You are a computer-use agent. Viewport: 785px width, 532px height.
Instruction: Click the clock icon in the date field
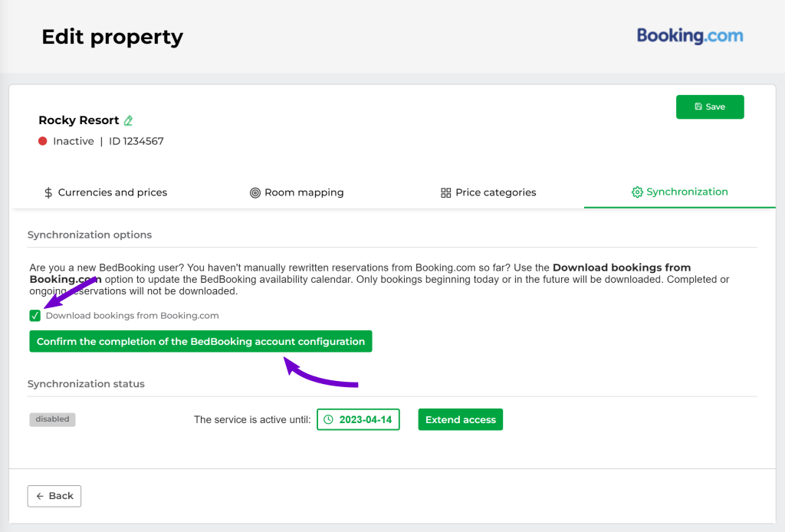[x=328, y=419]
